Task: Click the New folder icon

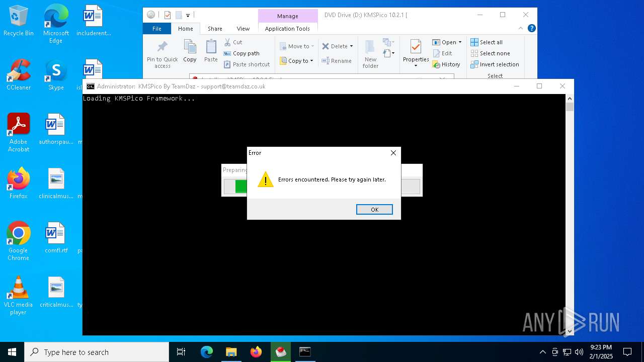Action: 370,47
